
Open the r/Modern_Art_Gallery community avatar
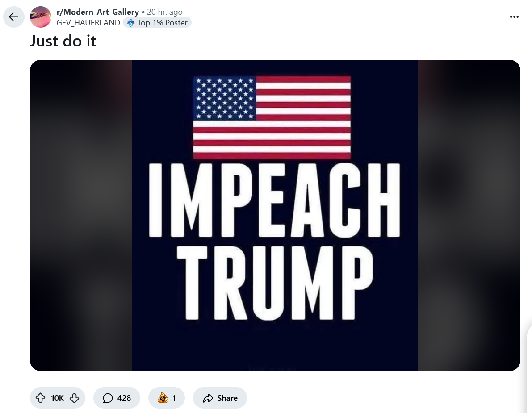tap(41, 17)
